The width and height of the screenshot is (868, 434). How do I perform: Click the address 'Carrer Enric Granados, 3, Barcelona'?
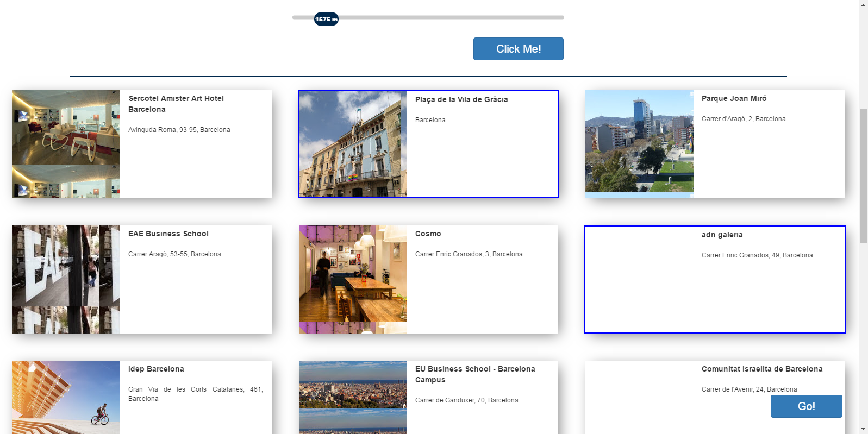pos(469,254)
